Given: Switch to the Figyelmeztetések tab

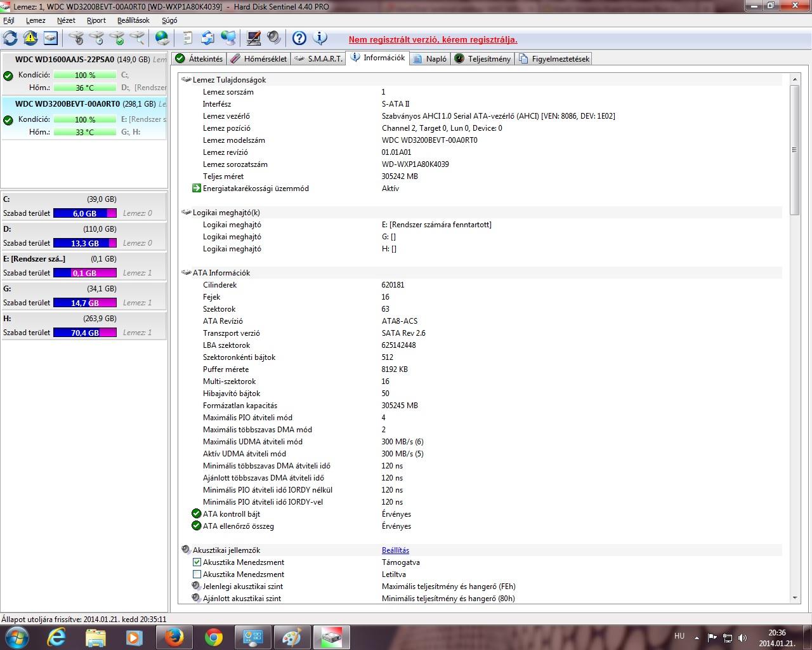Looking at the screenshot, I should point(554,59).
